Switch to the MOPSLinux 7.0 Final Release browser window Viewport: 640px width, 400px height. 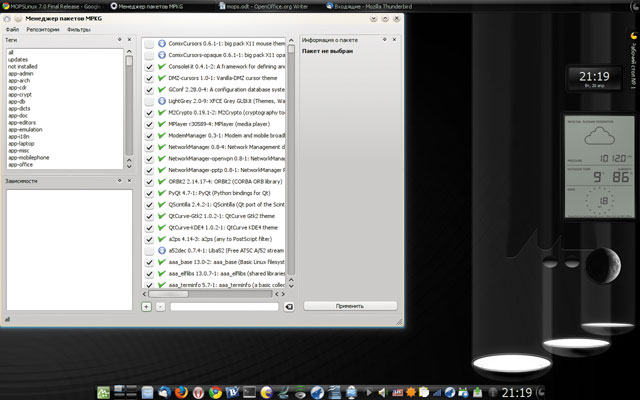pos(52,6)
